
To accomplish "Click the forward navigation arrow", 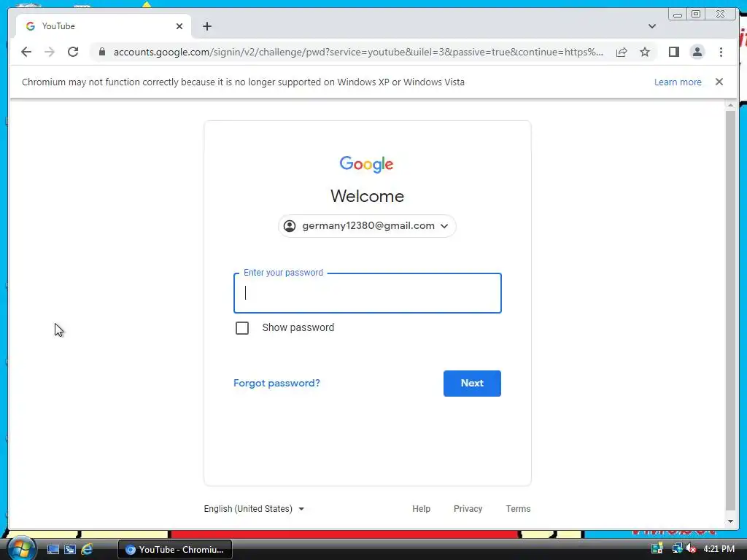I will pyautogui.click(x=50, y=52).
